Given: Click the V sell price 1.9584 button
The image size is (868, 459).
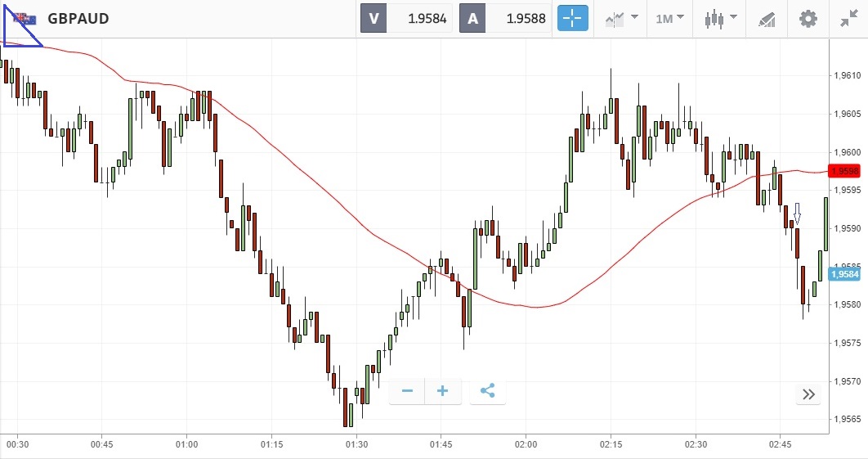Looking at the screenshot, I should [x=406, y=18].
